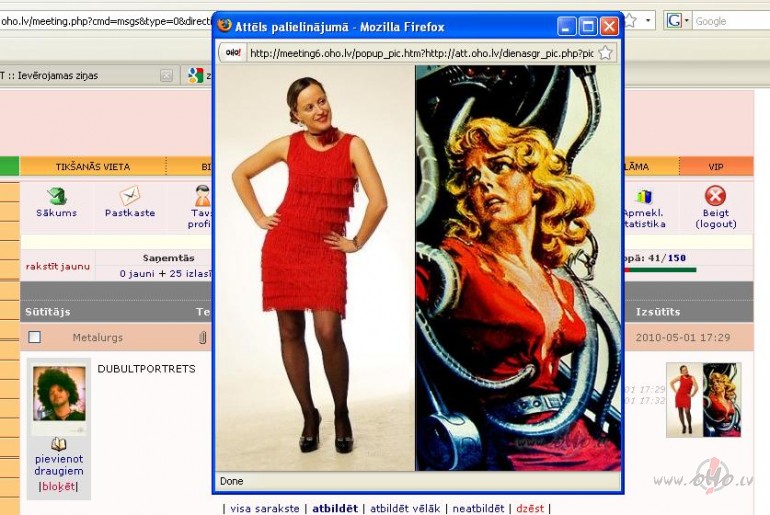
Task: Click the 'rakstīt jaunu' link
Action: [58, 266]
